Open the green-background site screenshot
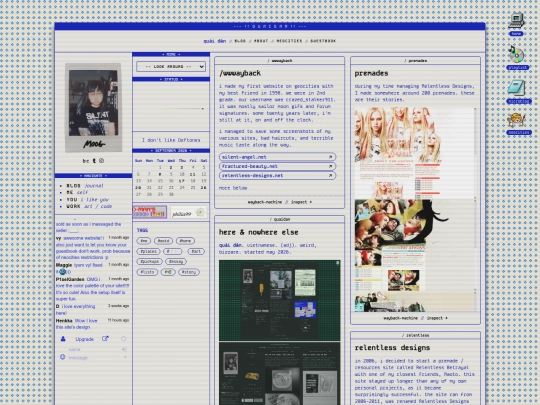Viewport: 540px width, 405px height. point(279,300)
